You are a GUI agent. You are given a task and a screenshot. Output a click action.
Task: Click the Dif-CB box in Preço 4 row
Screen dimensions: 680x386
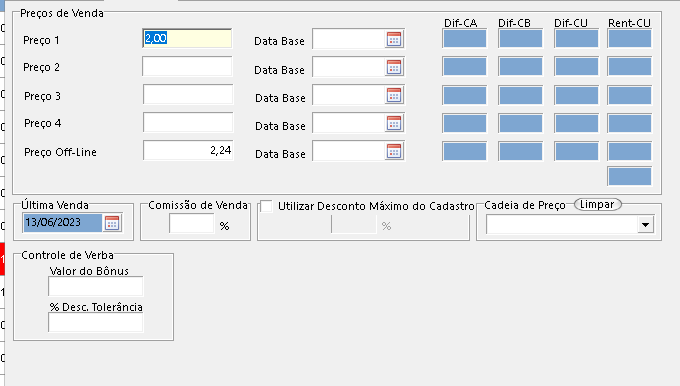(520, 124)
